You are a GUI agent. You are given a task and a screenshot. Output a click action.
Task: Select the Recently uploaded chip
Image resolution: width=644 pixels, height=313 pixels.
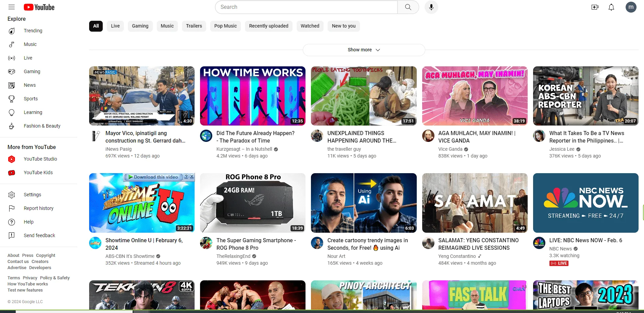[269, 26]
